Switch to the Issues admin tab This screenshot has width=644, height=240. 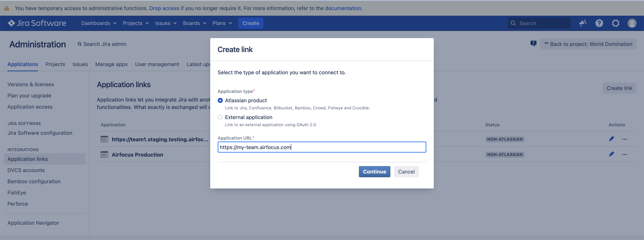pos(80,64)
